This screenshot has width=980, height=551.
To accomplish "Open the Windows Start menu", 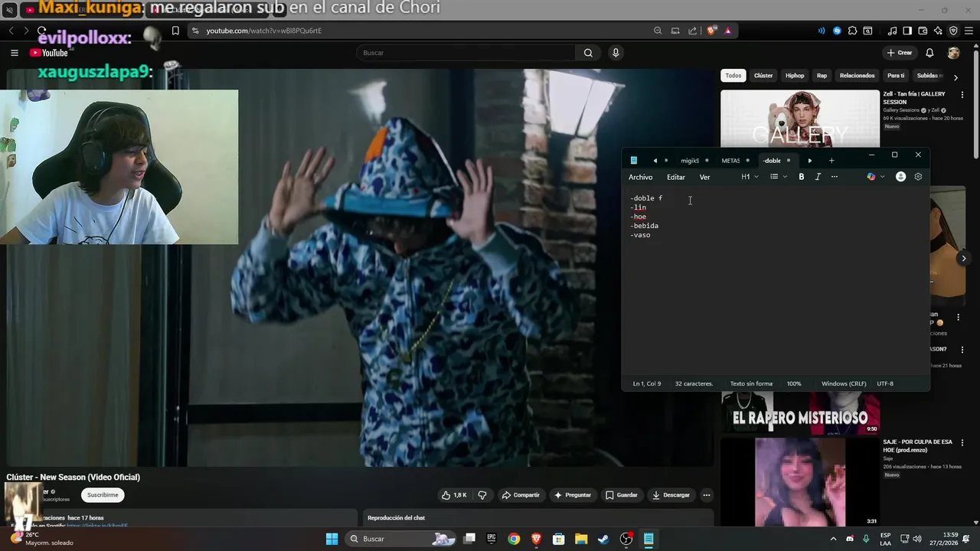I will (332, 539).
